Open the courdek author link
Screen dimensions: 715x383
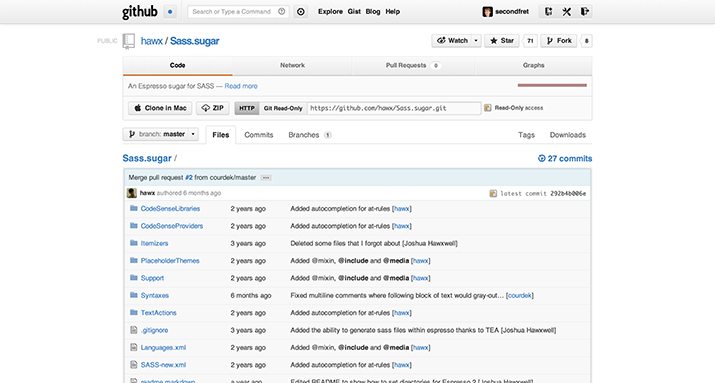pyautogui.click(x=519, y=295)
